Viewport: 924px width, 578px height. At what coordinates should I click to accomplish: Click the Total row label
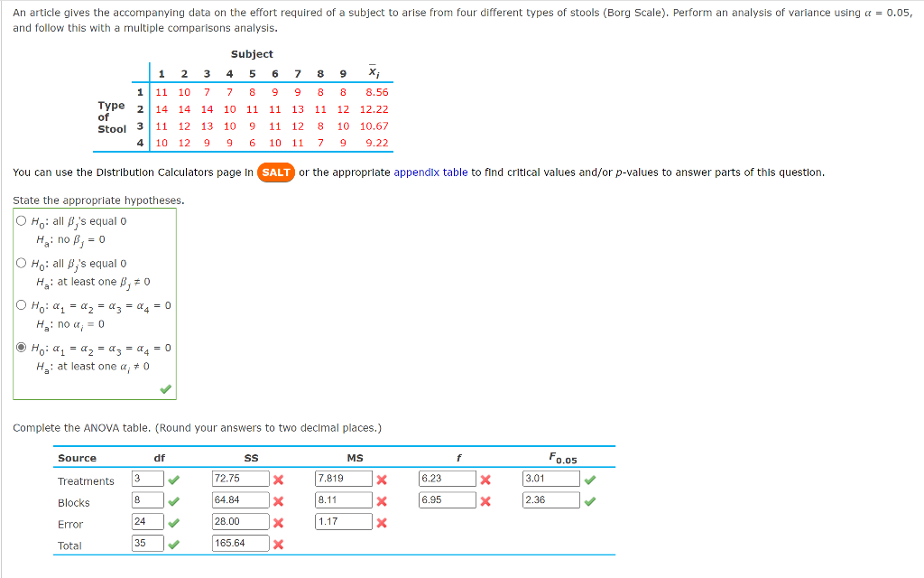coord(69,545)
